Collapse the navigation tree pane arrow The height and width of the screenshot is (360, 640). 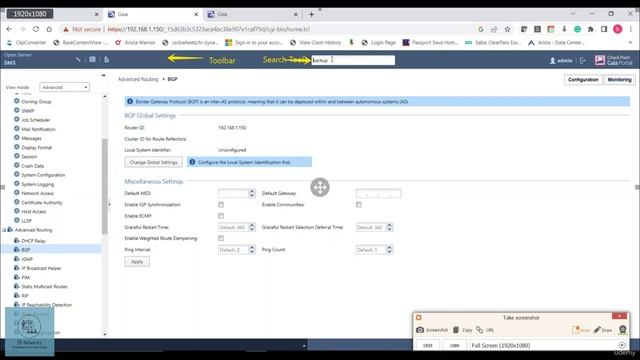coord(103,75)
